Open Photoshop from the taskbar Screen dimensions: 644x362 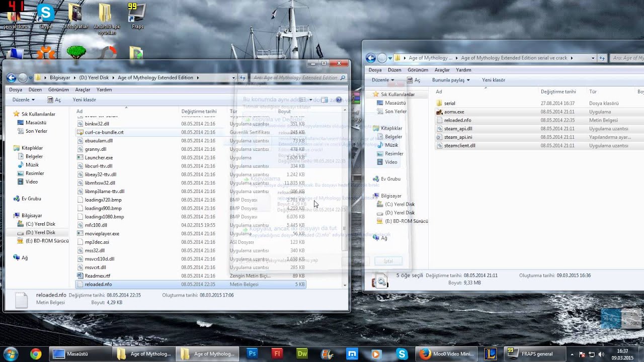tap(253, 354)
